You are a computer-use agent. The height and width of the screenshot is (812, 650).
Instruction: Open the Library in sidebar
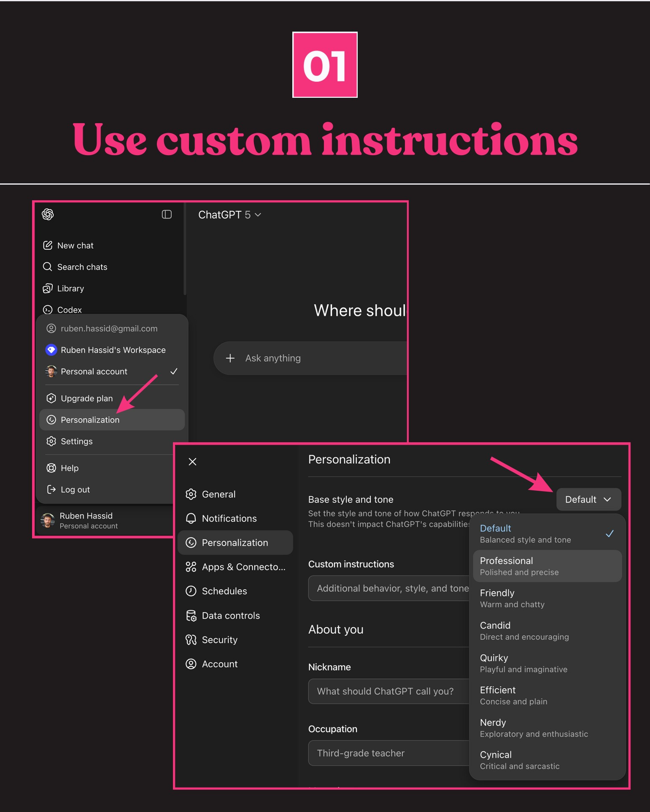[111, 288]
